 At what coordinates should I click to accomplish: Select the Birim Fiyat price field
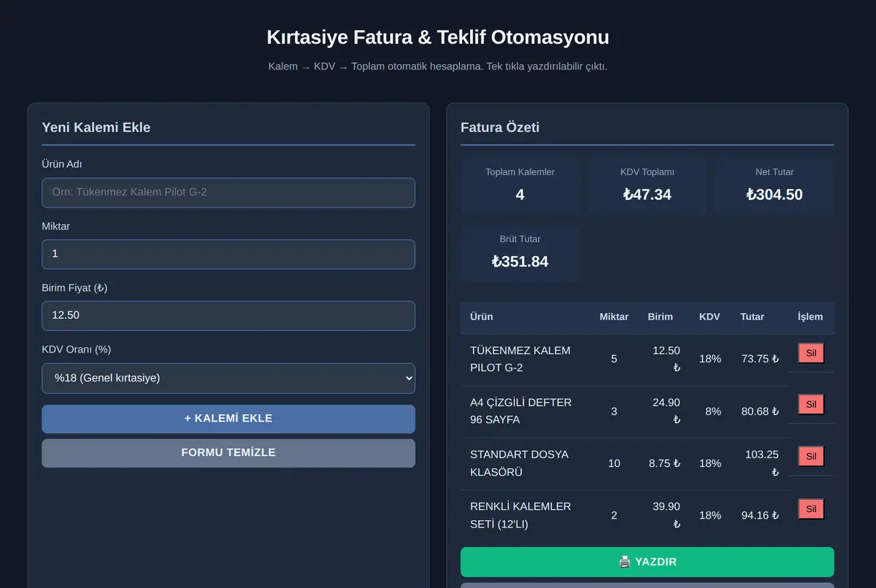pyautogui.click(x=228, y=316)
